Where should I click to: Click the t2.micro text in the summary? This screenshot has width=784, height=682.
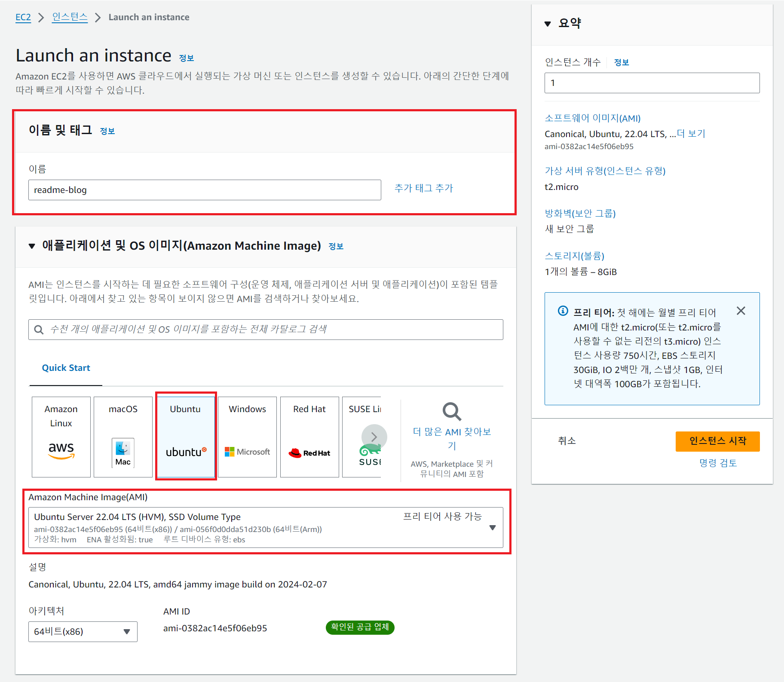[x=561, y=187]
